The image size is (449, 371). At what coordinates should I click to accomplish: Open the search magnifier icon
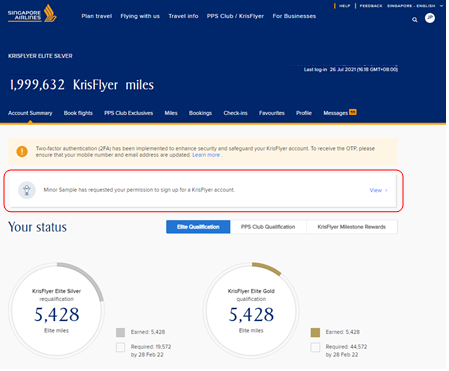tap(415, 20)
